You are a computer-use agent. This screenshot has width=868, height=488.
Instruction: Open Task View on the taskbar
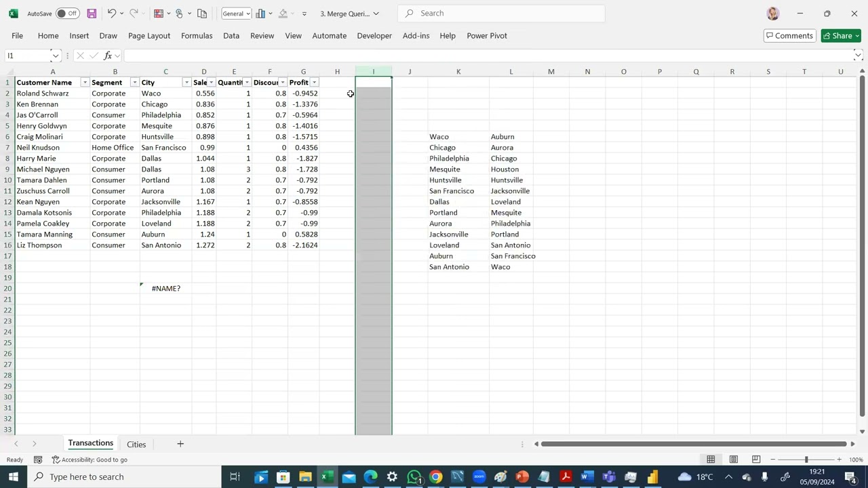235,477
